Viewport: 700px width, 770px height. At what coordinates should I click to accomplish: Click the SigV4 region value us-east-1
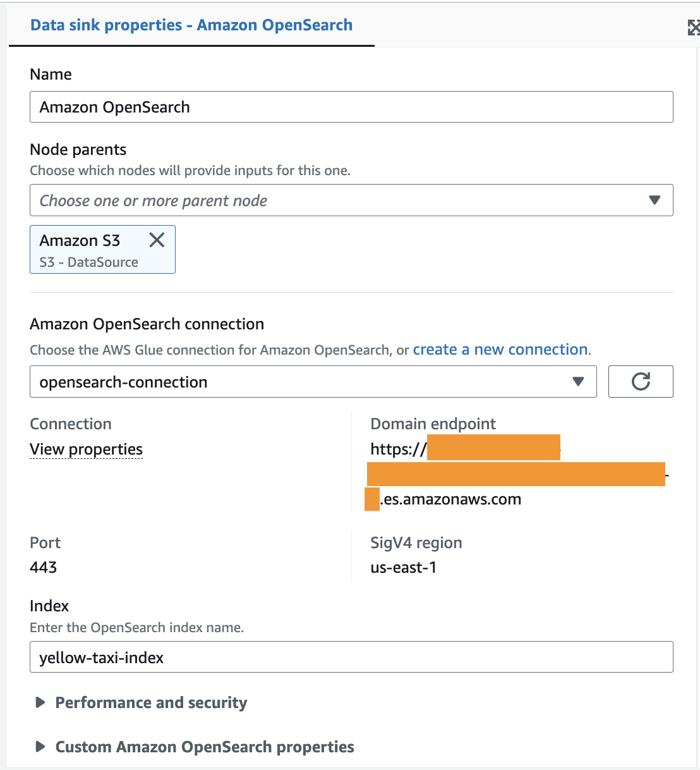[x=403, y=567]
